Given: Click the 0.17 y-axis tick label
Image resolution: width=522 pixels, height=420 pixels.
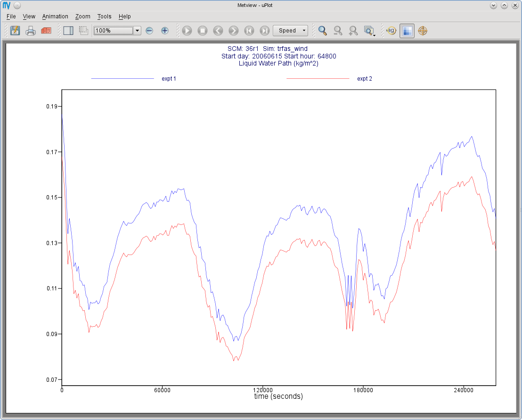Looking at the screenshot, I should point(52,152).
